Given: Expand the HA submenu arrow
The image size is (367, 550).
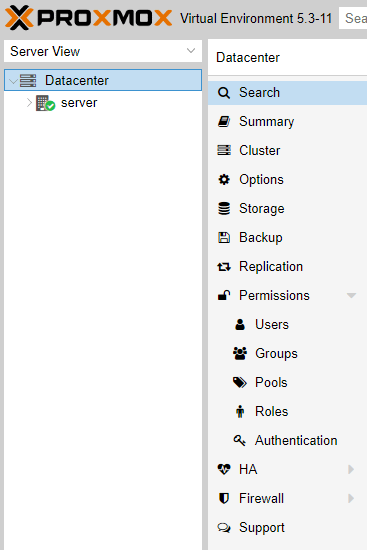Looking at the screenshot, I should 351,469.
